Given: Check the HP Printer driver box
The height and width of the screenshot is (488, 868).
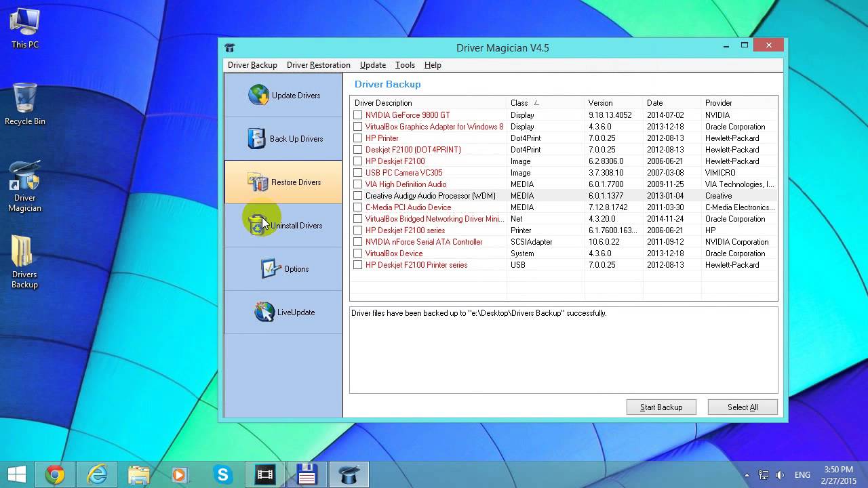Looking at the screenshot, I should [357, 138].
